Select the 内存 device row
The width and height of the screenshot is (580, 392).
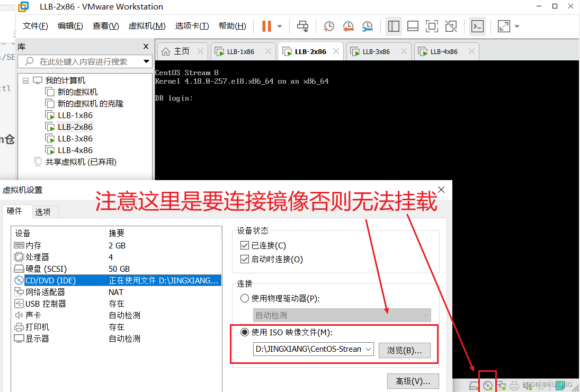117,246
